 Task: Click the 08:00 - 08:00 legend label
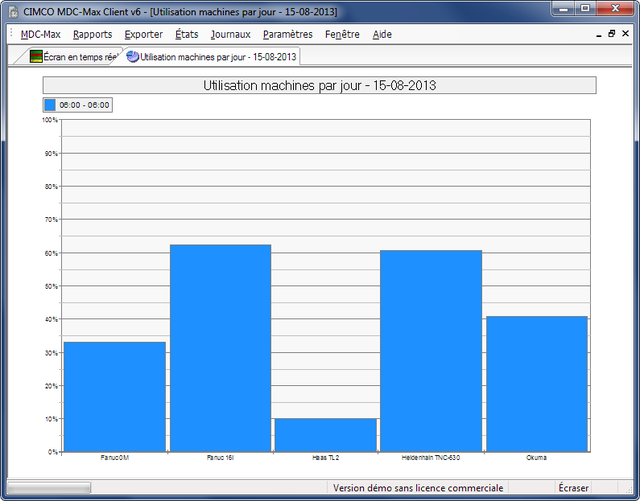[84, 105]
